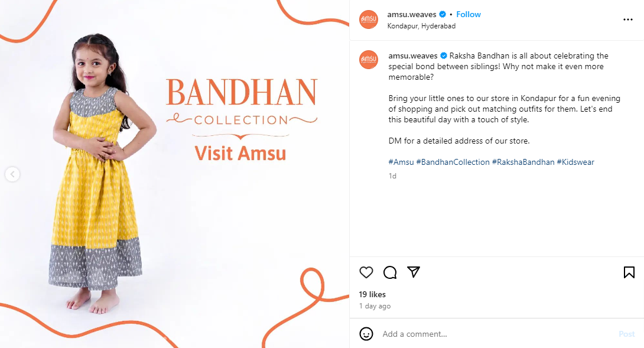
Task: Open the emoji picker smiley icon
Action: pos(366,334)
